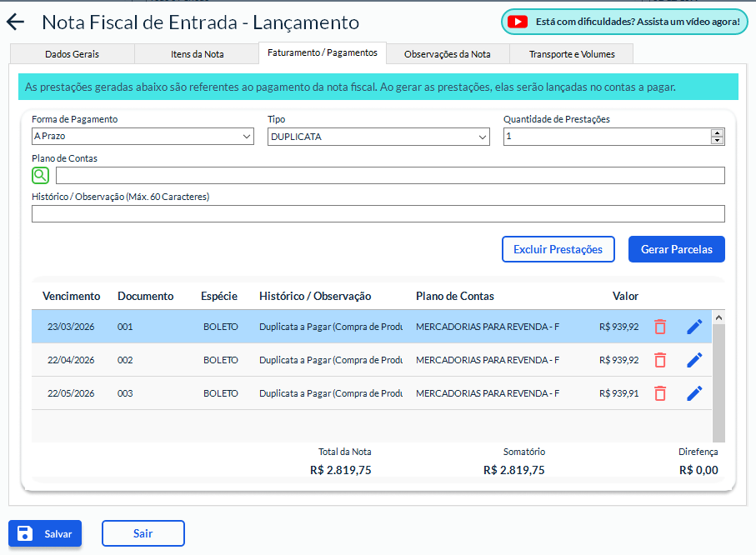756x555 pixels.
Task: Click the back arrow icon
Action: (x=16, y=22)
